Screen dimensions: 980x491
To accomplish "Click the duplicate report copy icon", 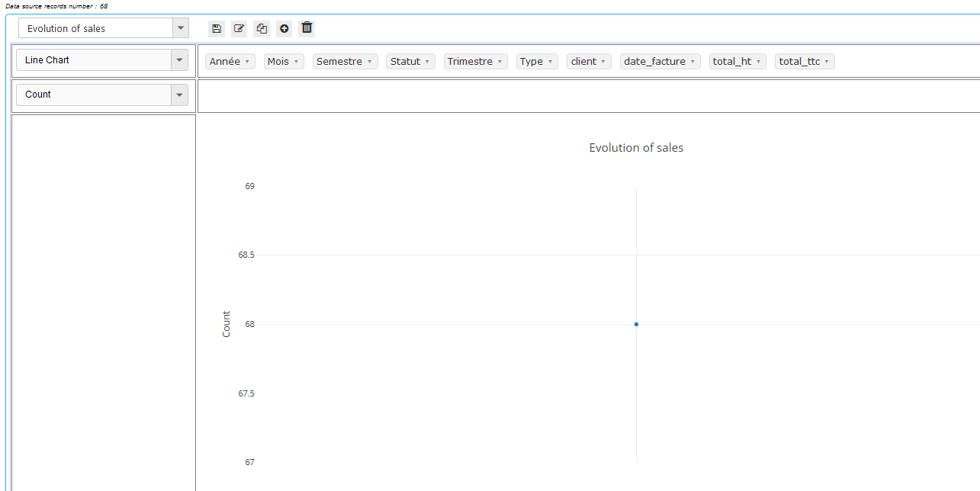I will click(262, 28).
